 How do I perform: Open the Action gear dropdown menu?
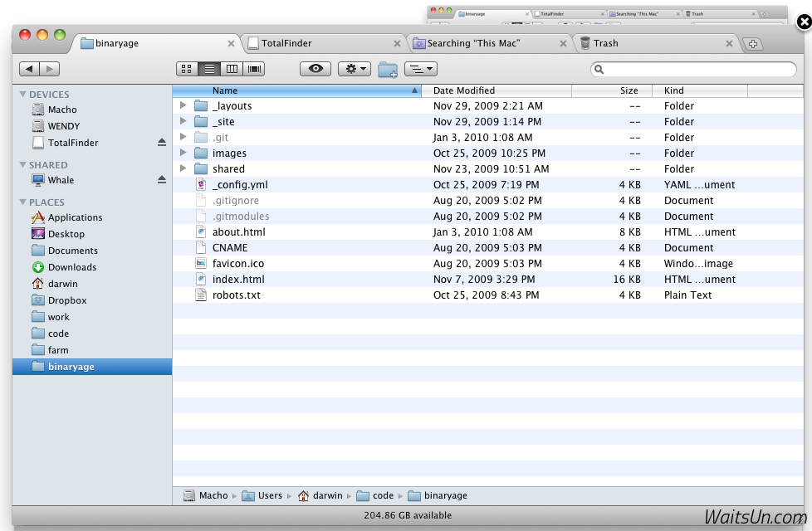click(x=355, y=69)
